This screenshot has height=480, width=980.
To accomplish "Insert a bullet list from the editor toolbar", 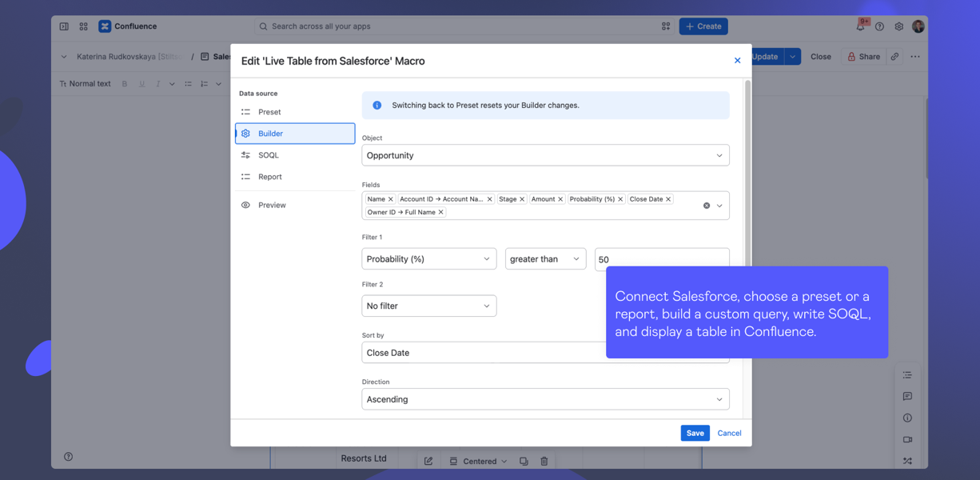I will pyautogui.click(x=189, y=84).
